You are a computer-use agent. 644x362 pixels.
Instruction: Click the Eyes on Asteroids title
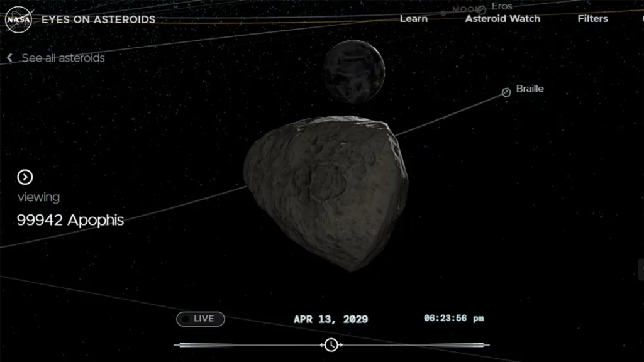pos(98,19)
